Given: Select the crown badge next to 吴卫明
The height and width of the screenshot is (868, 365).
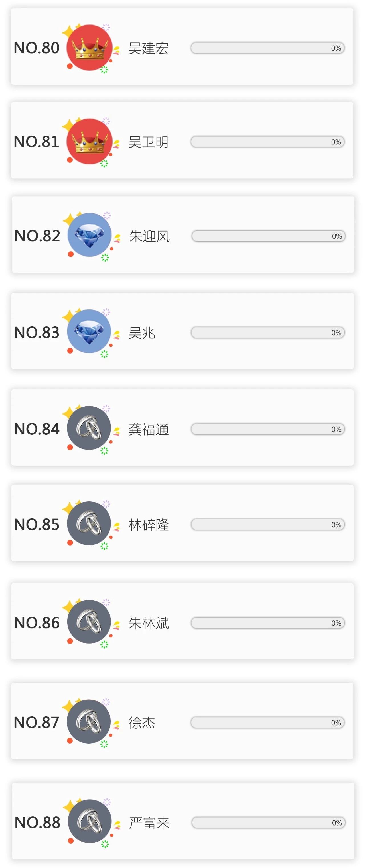Looking at the screenshot, I should tap(89, 142).
